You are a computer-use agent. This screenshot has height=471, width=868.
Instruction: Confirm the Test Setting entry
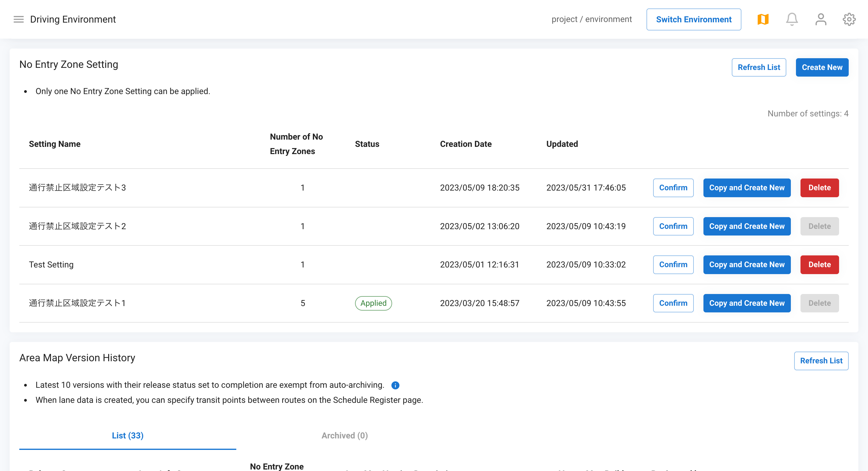[673, 264]
